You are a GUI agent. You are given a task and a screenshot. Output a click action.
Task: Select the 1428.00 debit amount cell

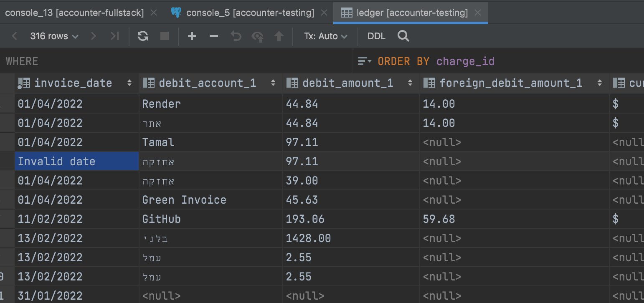pyautogui.click(x=351, y=238)
